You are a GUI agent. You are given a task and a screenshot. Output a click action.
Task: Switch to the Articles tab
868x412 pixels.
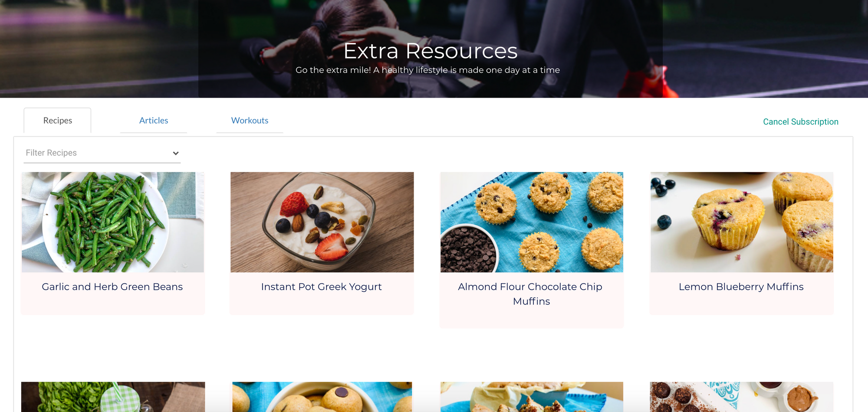point(154,121)
